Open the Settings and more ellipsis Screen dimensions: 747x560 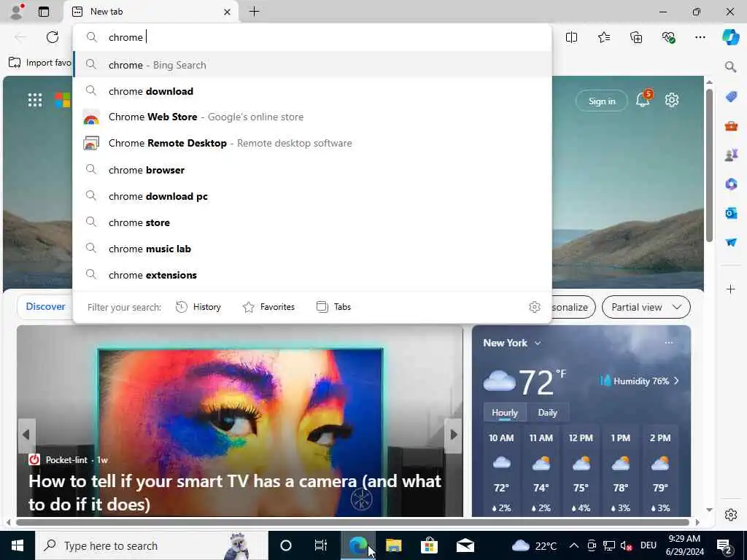click(700, 37)
